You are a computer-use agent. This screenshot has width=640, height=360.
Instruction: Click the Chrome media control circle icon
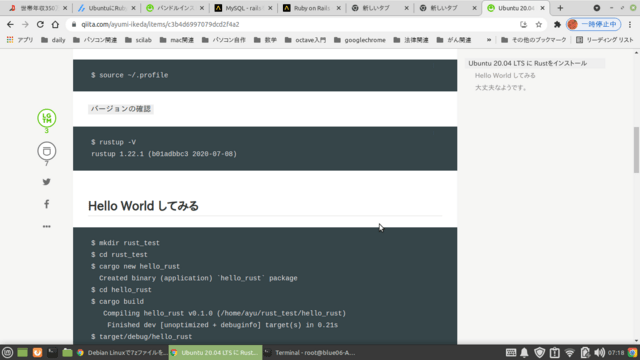point(597,8)
